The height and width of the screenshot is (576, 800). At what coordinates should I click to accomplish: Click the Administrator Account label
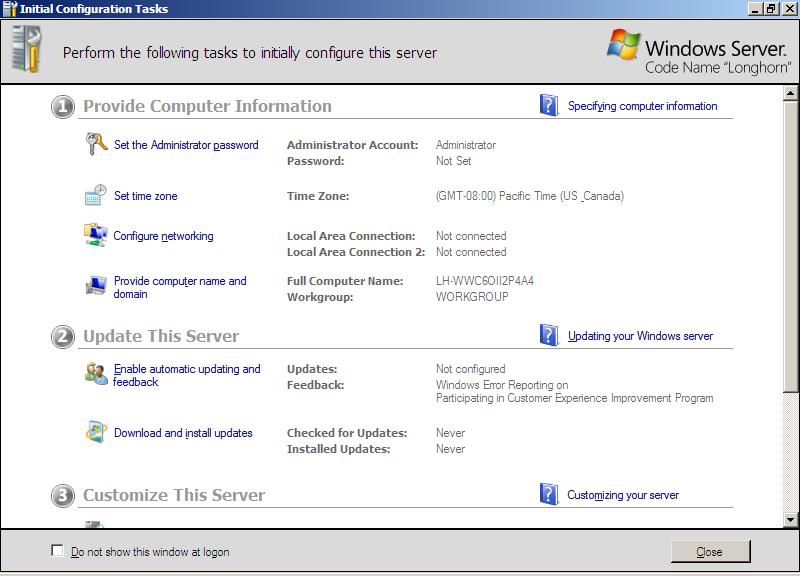coord(353,145)
